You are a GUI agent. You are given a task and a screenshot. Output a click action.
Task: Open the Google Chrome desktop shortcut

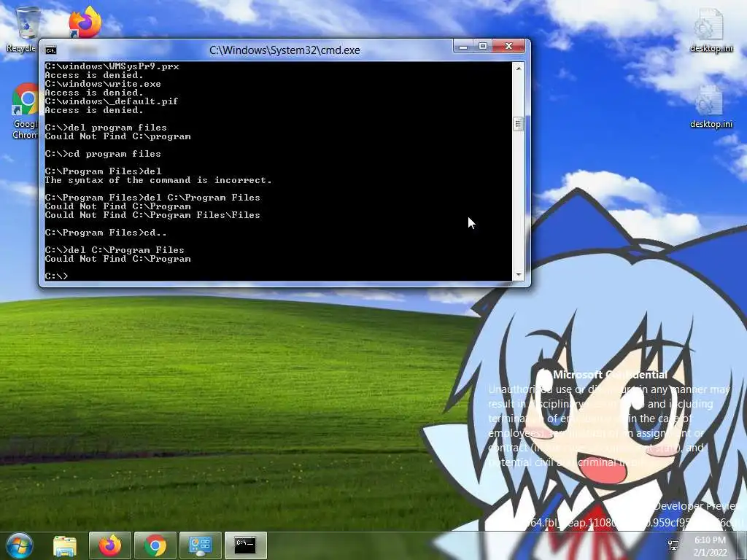pos(25,112)
